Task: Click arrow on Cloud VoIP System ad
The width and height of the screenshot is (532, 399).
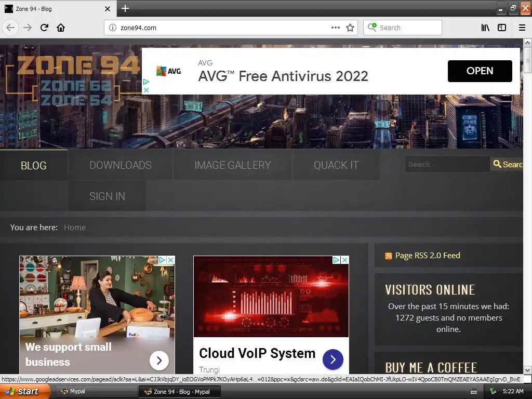Action: point(333,360)
